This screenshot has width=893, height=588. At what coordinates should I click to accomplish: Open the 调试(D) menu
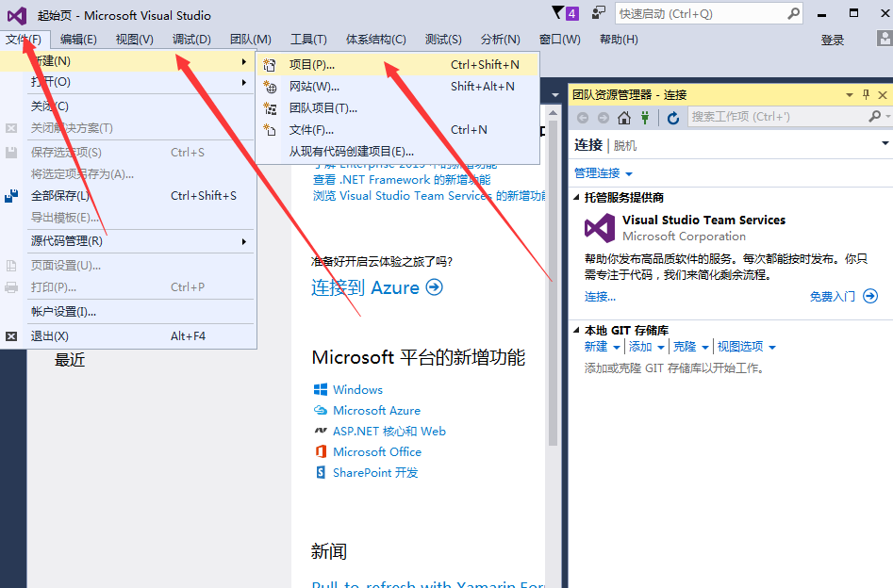(191, 40)
